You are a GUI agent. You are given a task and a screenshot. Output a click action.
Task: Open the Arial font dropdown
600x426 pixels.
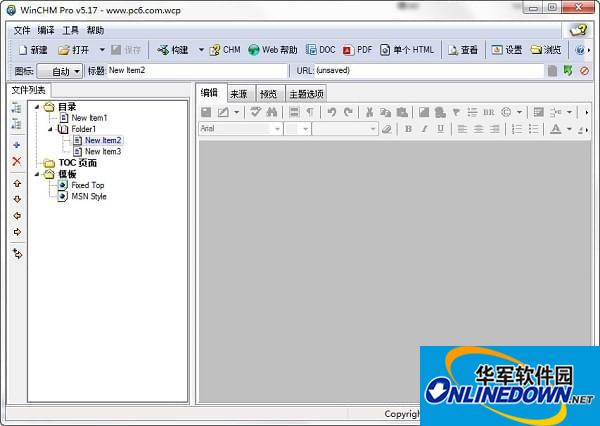click(239, 129)
